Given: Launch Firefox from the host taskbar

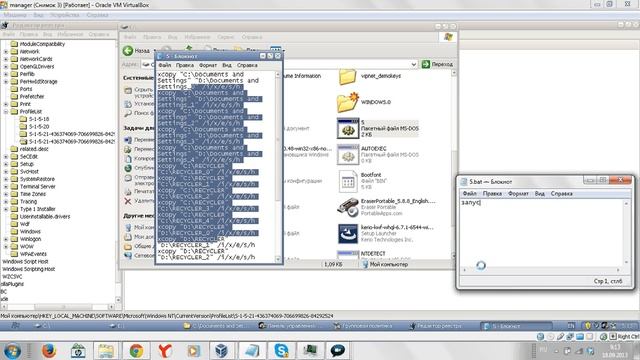Looking at the screenshot, I should [x=49, y=351].
